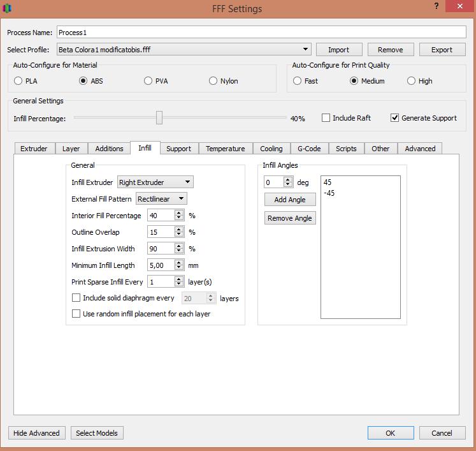Toggle Use random infill placement checkbox
This screenshot has height=451, width=476.
[x=76, y=314]
